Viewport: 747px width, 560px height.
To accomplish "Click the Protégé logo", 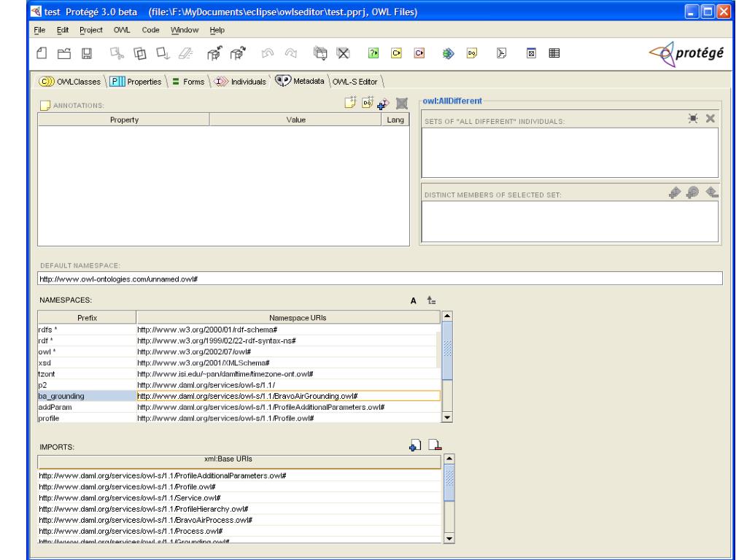I will [x=686, y=53].
